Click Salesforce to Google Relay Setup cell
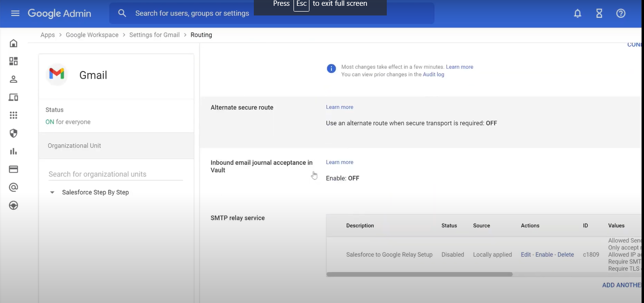The image size is (644, 303). (389, 255)
